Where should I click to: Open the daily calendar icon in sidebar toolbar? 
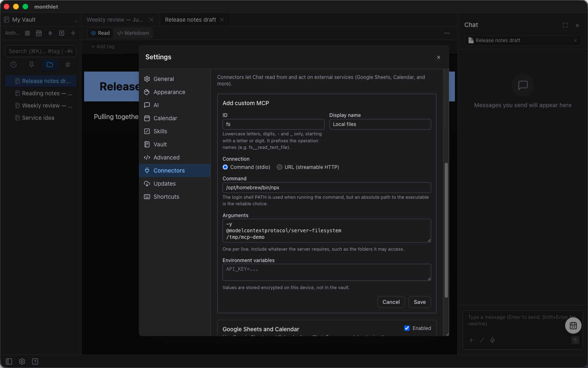coord(39,33)
